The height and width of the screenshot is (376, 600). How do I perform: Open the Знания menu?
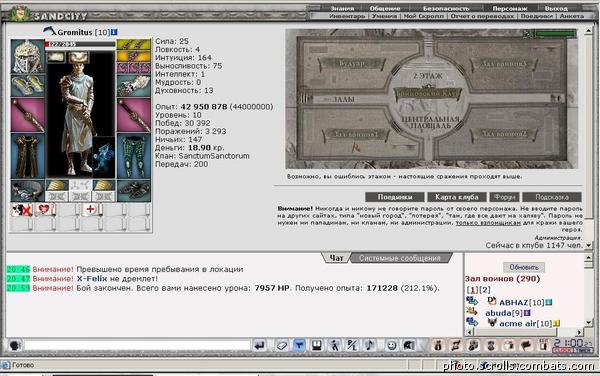click(x=342, y=8)
